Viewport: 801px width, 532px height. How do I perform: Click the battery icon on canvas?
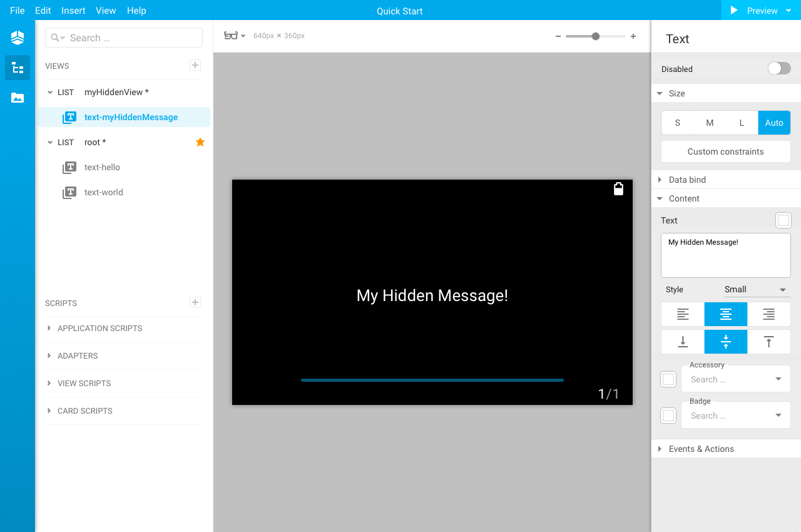(x=618, y=189)
